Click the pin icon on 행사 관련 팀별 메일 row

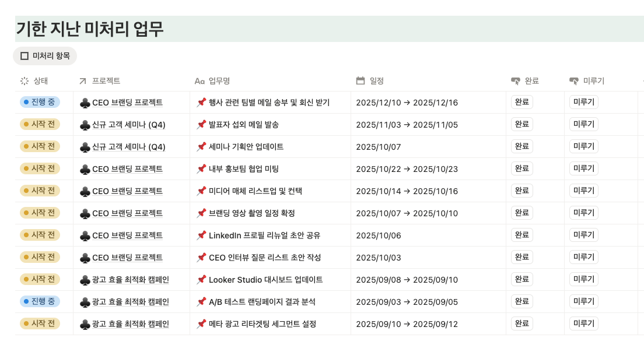tap(202, 102)
